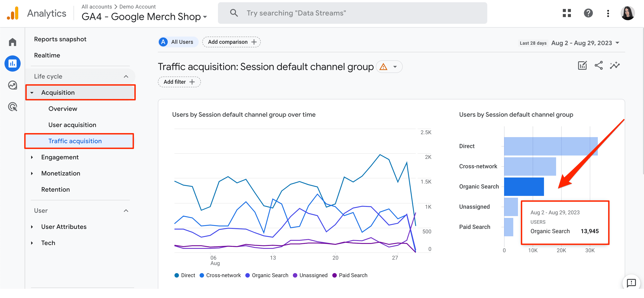The width and height of the screenshot is (644, 298).
Task: Click the plus icon in Add filter
Action: (x=192, y=82)
